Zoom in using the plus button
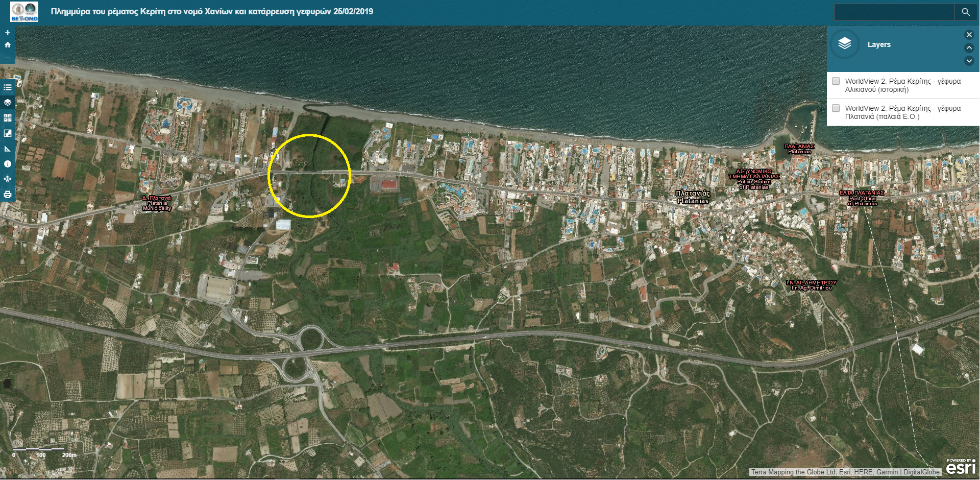Image resolution: width=980 pixels, height=480 pixels. (x=7, y=32)
